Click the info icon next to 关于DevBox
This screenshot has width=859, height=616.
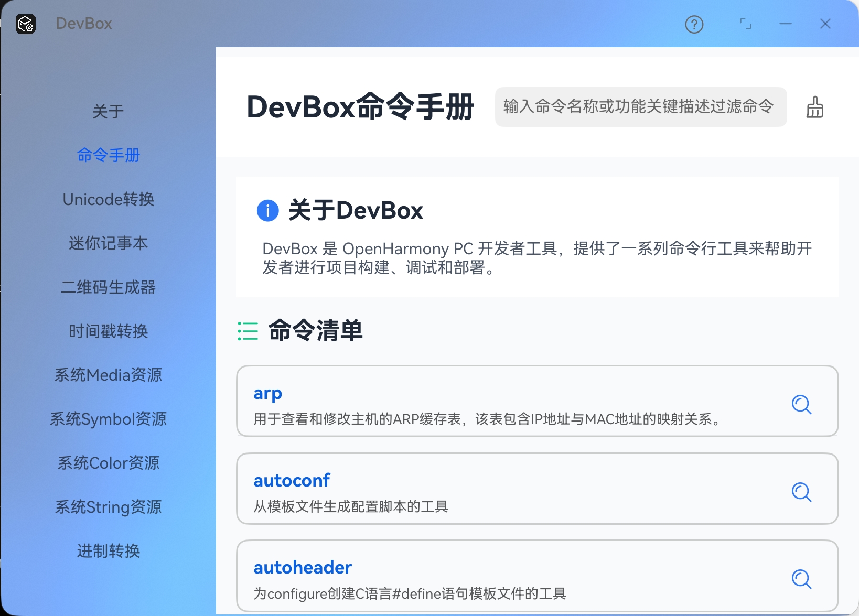(267, 211)
